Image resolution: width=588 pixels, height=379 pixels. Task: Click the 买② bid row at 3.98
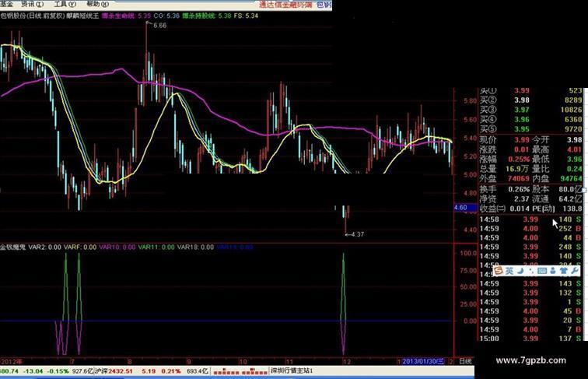pos(530,100)
